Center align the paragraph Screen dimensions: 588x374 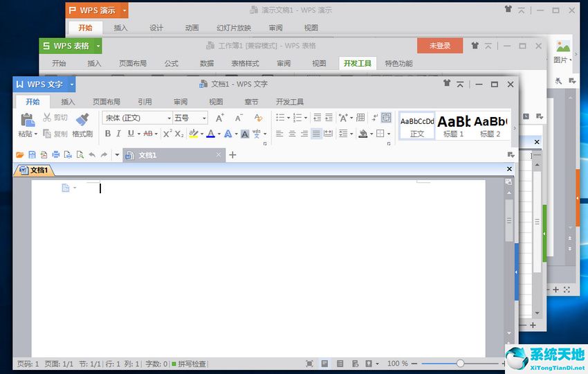[x=292, y=134]
